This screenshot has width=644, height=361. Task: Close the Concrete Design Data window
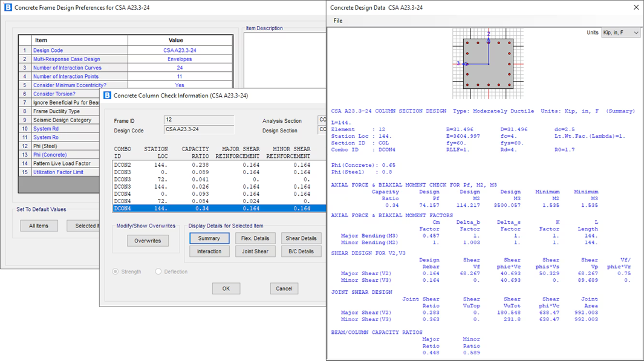tap(635, 7)
